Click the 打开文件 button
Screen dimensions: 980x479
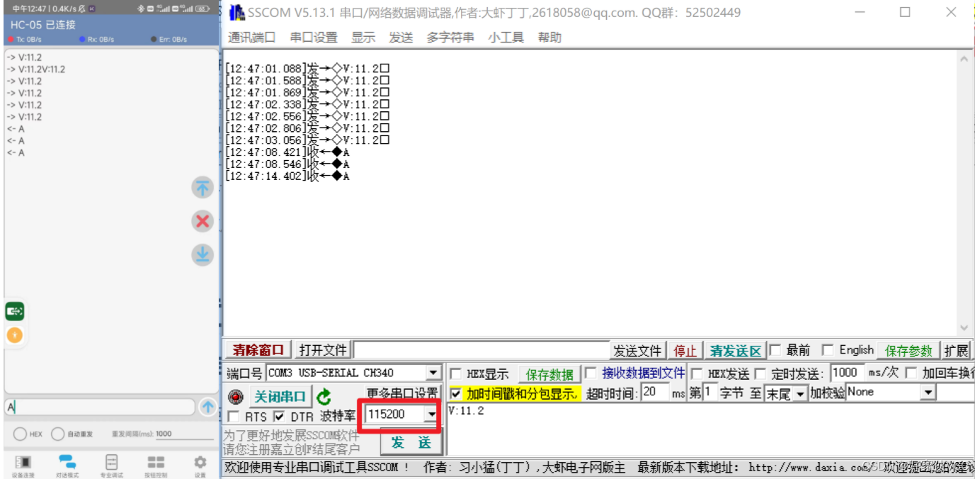(323, 350)
